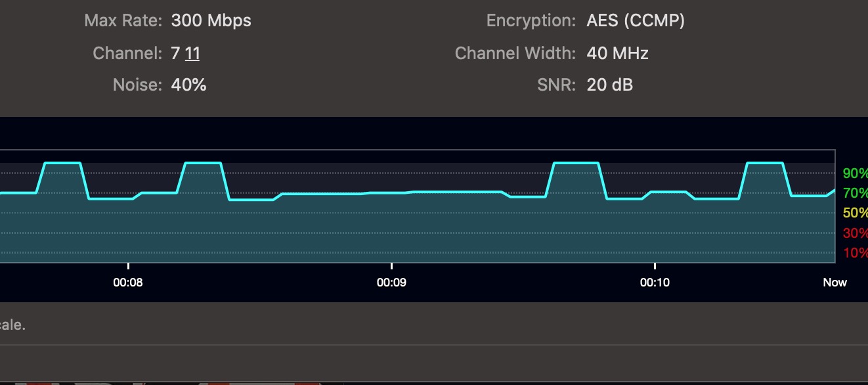Click the green 70% scale label
Screen dimensions: 868x385
coord(855,194)
